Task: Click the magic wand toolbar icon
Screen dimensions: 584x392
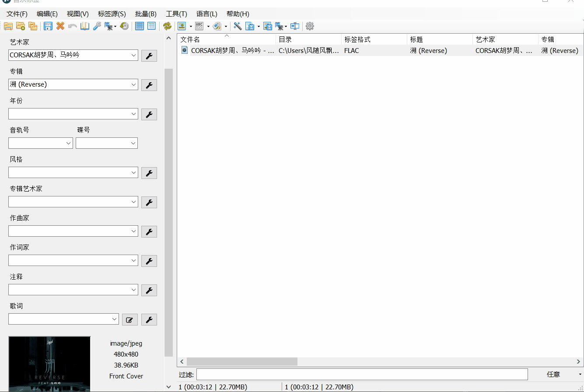Action: (238, 26)
